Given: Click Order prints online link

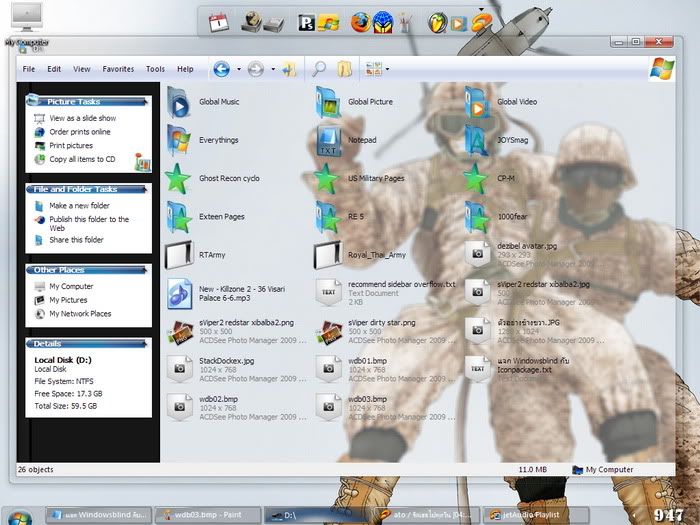Looking at the screenshot, I should point(80,132).
